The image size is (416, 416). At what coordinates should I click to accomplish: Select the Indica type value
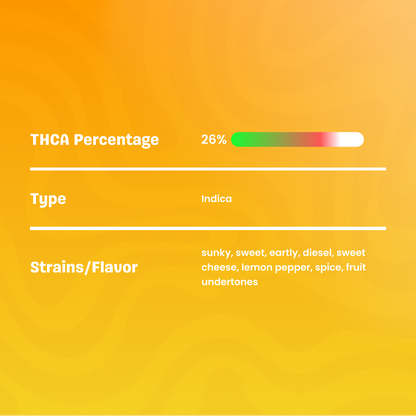pyautogui.click(x=216, y=199)
